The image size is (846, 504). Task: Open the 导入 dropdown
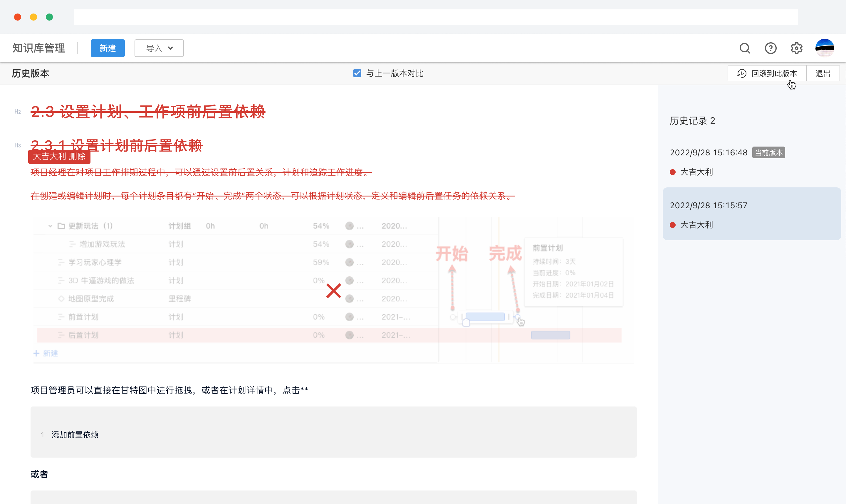[x=159, y=48]
